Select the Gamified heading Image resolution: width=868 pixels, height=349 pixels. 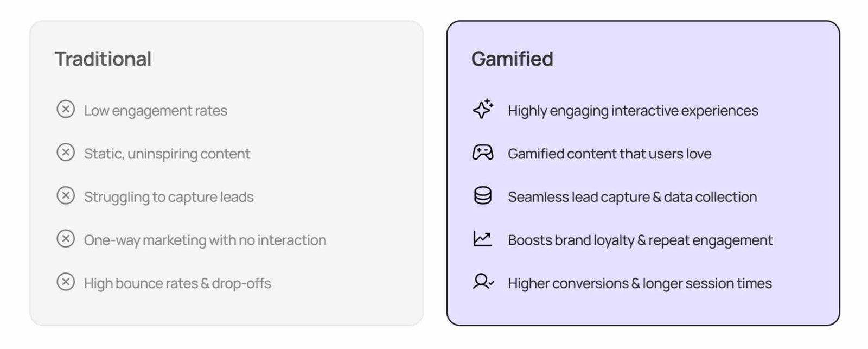pos(512,59)
